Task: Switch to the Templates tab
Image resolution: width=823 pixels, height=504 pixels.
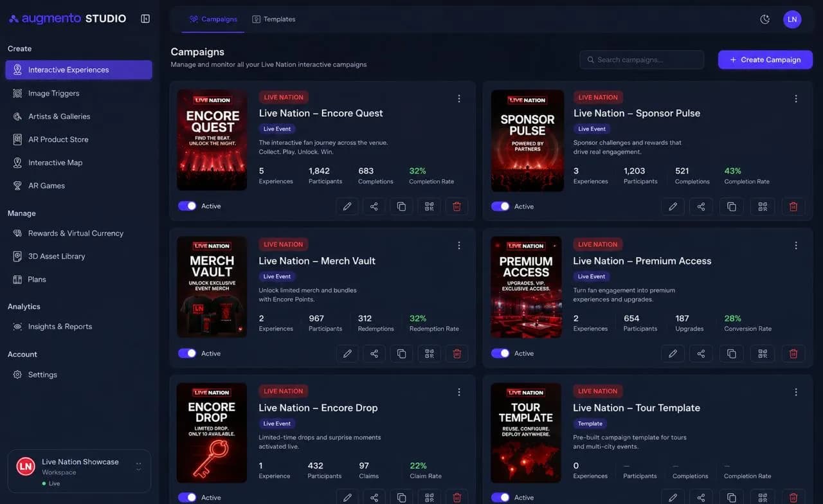Action: point(274,19)
